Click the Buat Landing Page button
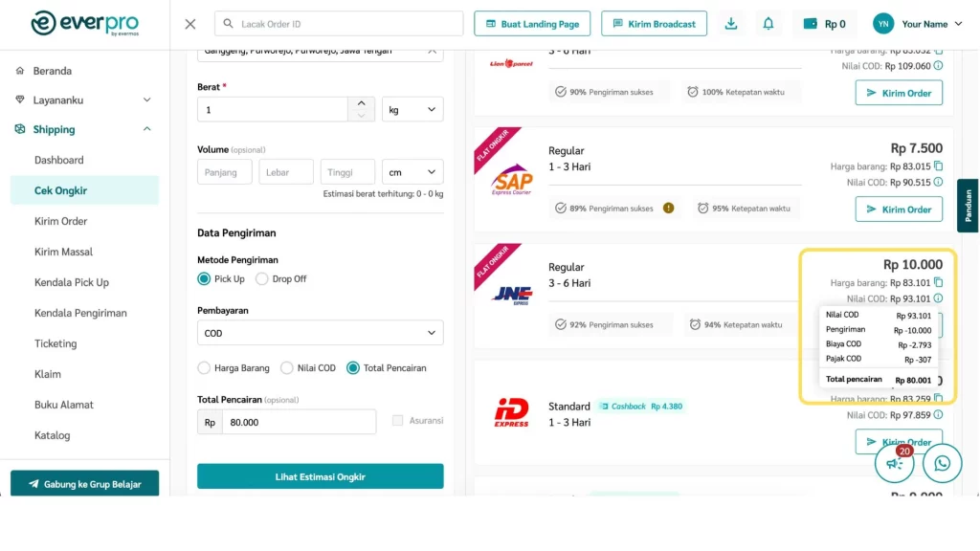980x551 pixels. 532,24
